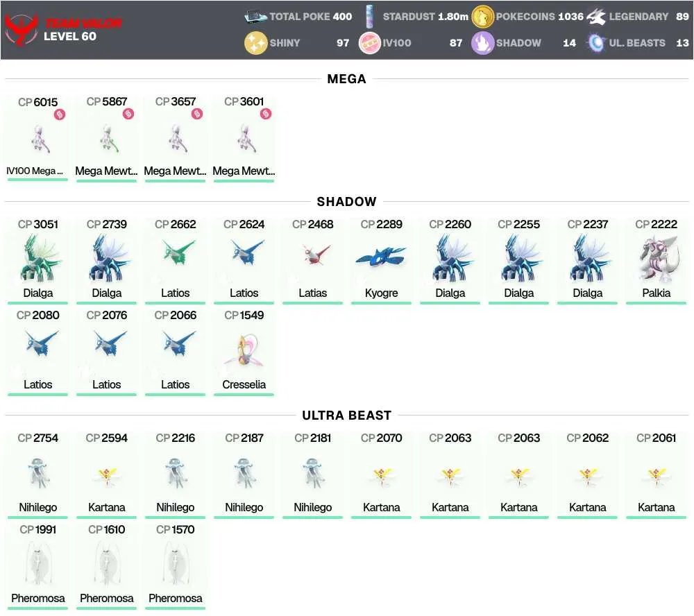Image resolution: width=694 pixels, height=616 pixels.
Task: Click the POKECOINS 1036 label
Action: pos(540,17)
